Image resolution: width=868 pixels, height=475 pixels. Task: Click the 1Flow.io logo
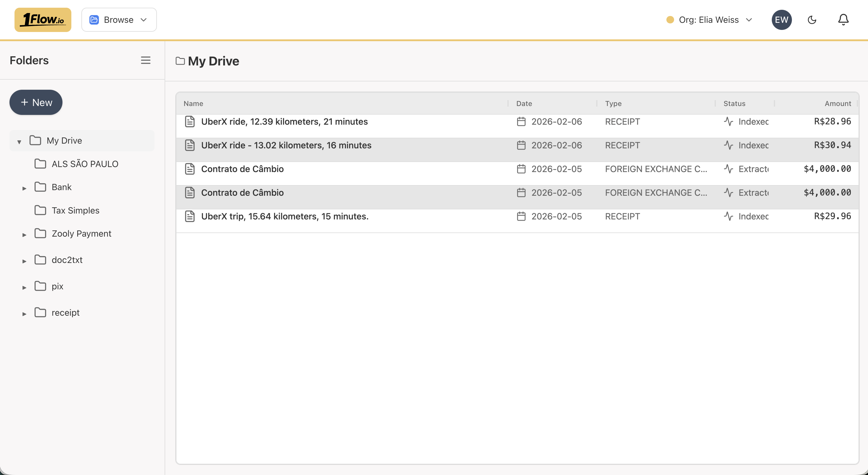pos(43,20)
